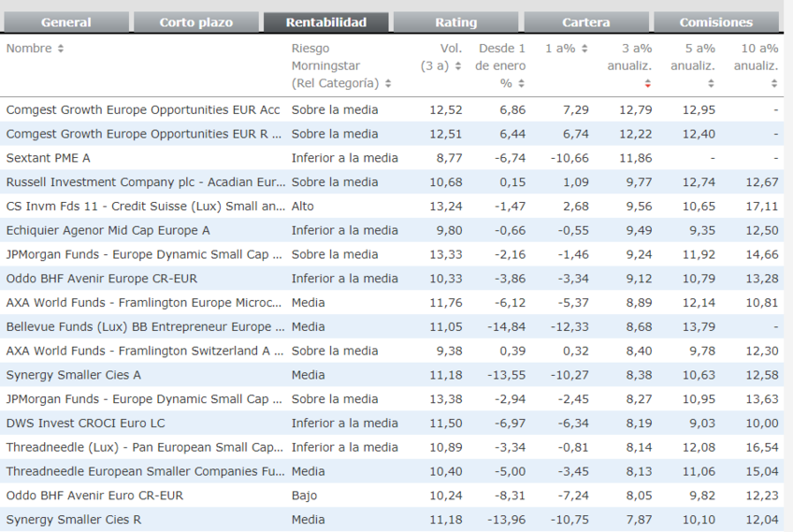This screenshot has width=793, height=532.
Task: Open Russell Investment Company Acadian fund
Action: (146, 182)
